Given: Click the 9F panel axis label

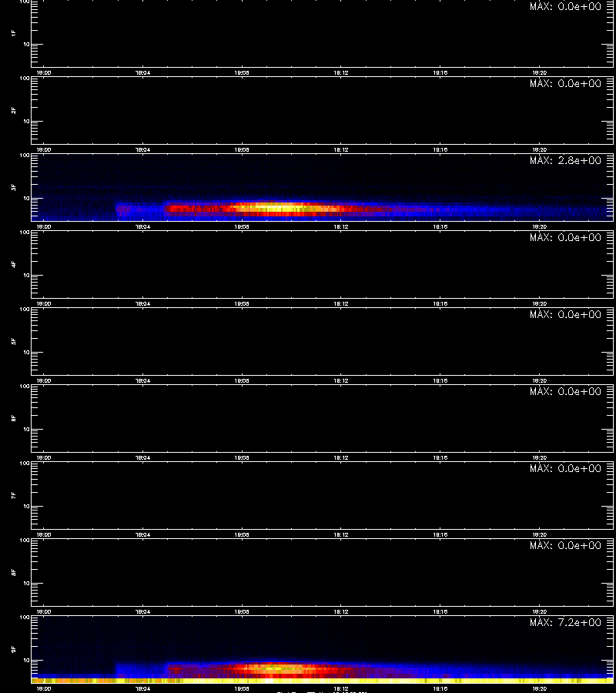Looking at the screenshot, I should (x=14, y=649).
